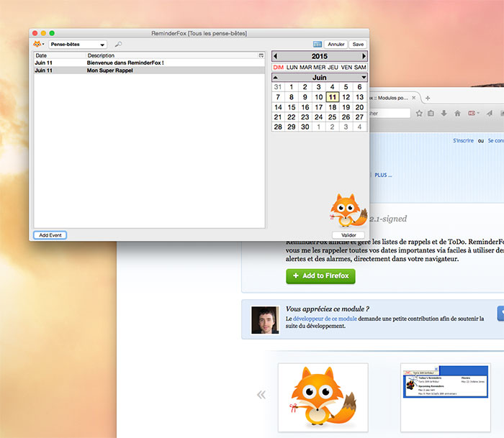
Task: Open the bookmarks list clipboard icon in Firefox
Action: point(431,113)
